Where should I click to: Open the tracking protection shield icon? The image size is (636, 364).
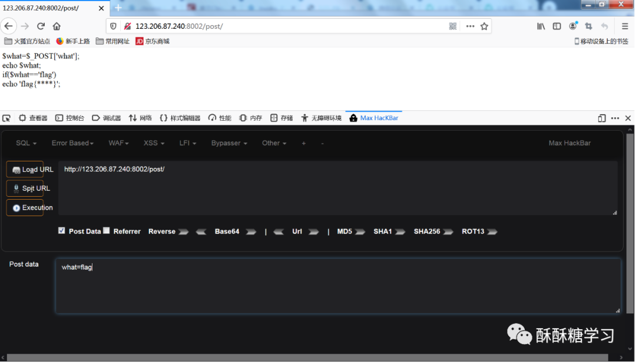[x=112, y=26]
